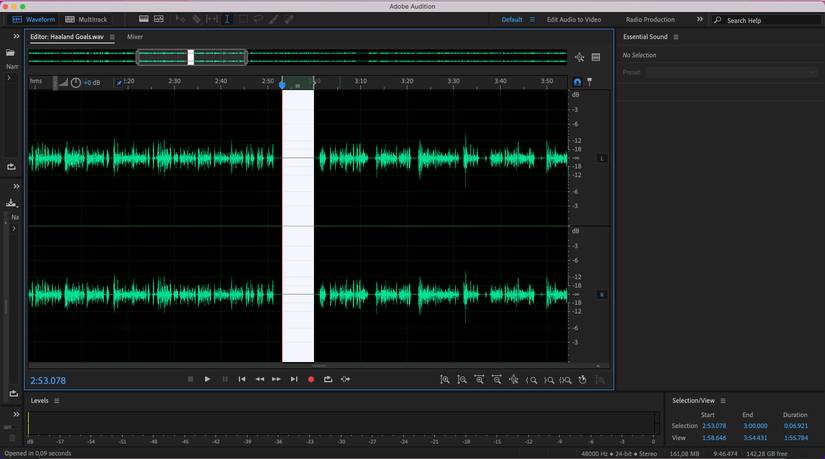Open the Editor panel menu
The image size is (825, 459).
pos(112,37)
